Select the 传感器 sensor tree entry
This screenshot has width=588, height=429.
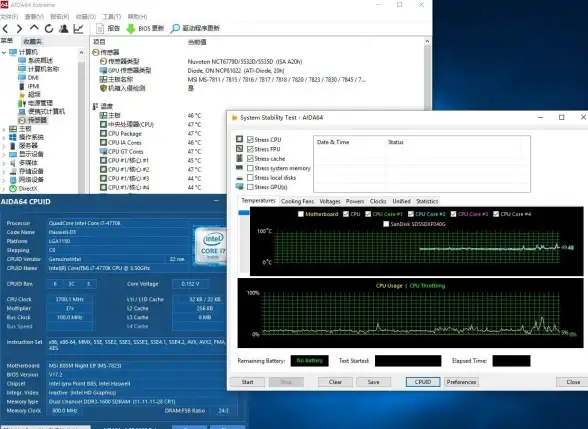pyautogui.click(x=33, y=120)
